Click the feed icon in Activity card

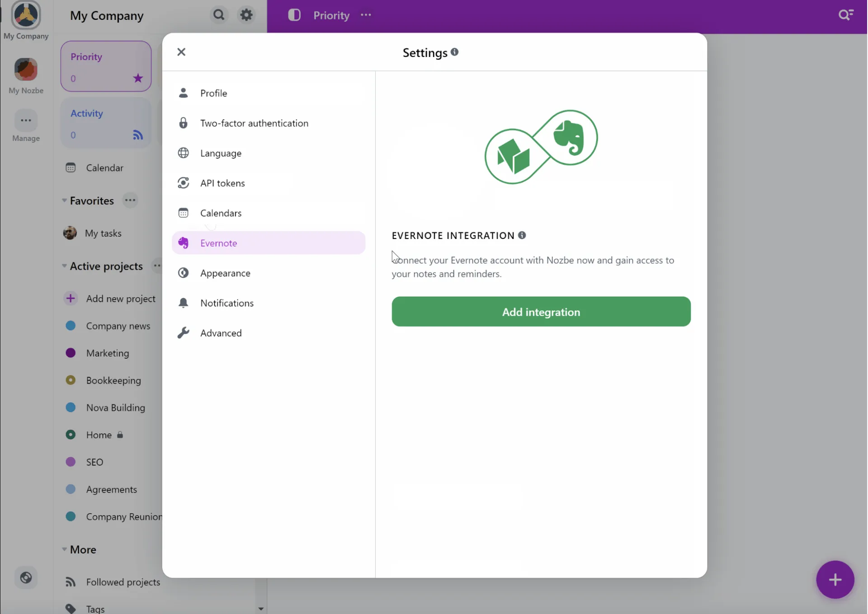tap(138, 135)
